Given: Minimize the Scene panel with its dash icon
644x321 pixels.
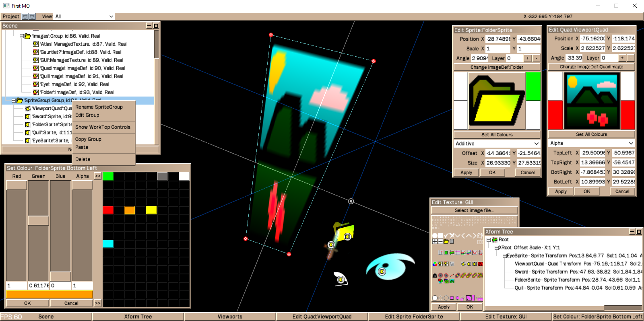Looking at the screenshot, I should click(x=149, y=26).
